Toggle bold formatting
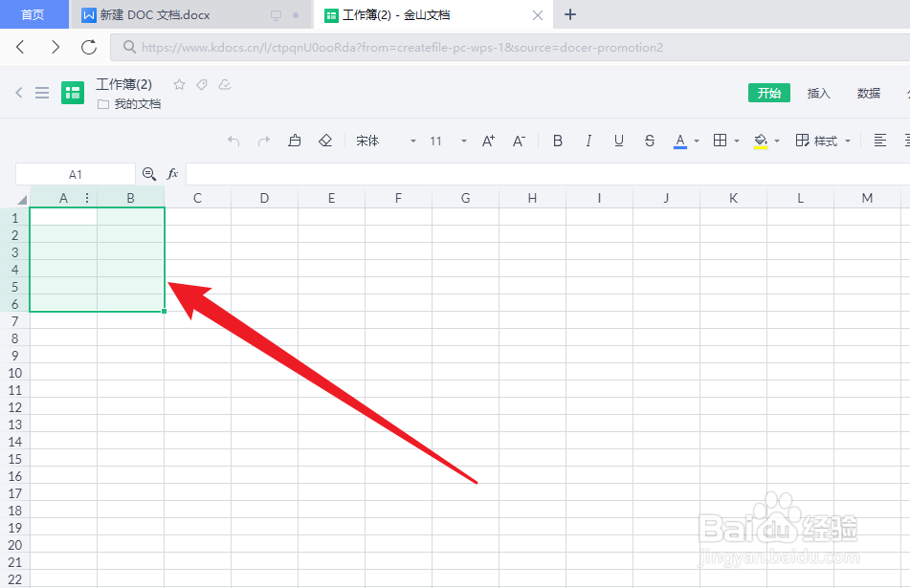This screenshot has height=588, width=910. pos(558,141)
